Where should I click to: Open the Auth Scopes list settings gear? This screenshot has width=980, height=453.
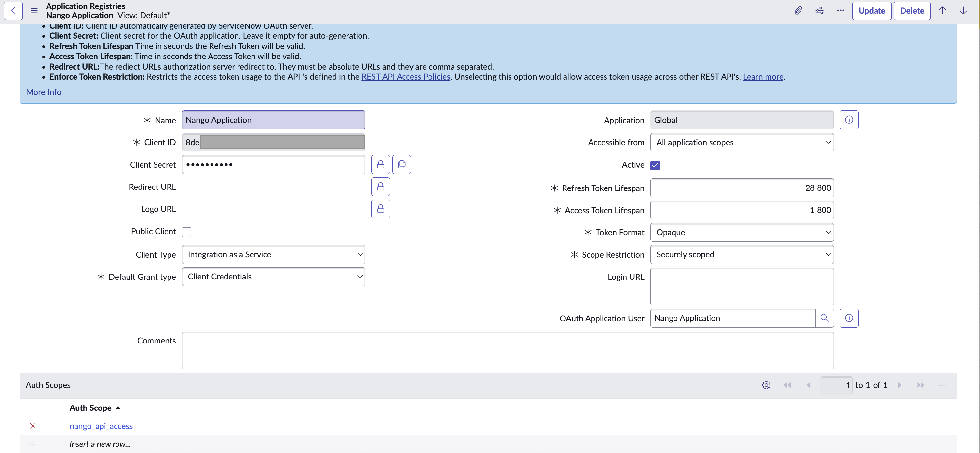766,385
